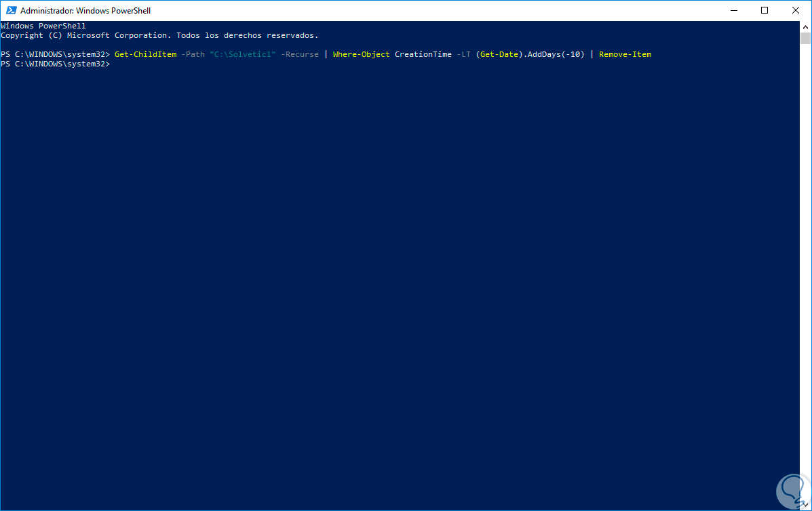Screen dimensions: 812x511
Task: Click the '-Recurse' parameter text
Action: coord(300,54)
